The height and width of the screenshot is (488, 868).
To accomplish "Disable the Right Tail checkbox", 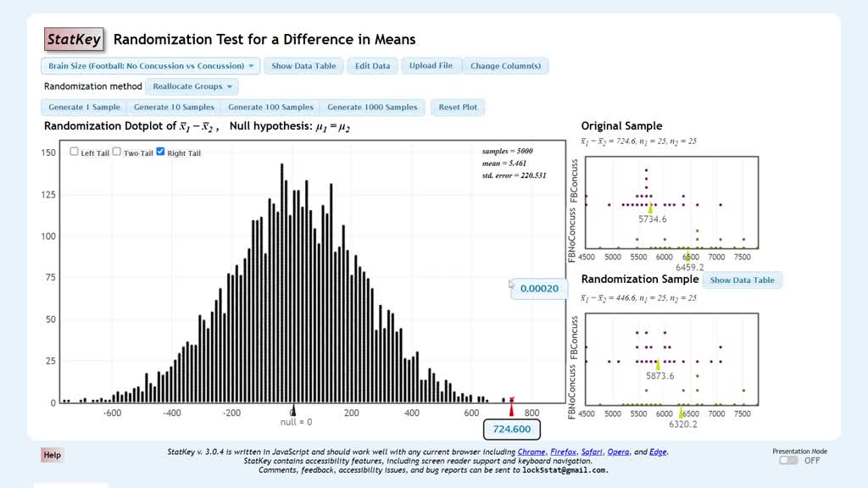I will 160,152.
